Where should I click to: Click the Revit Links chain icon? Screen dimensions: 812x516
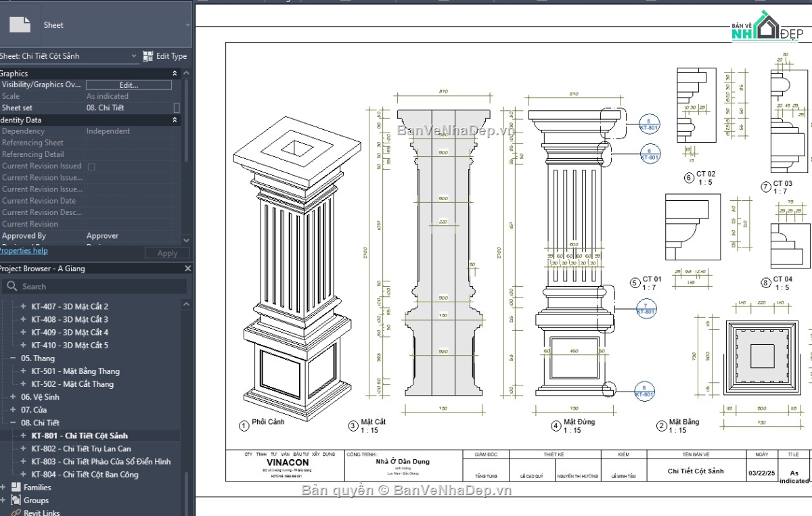pyautogui.click(x=16, y=513)
